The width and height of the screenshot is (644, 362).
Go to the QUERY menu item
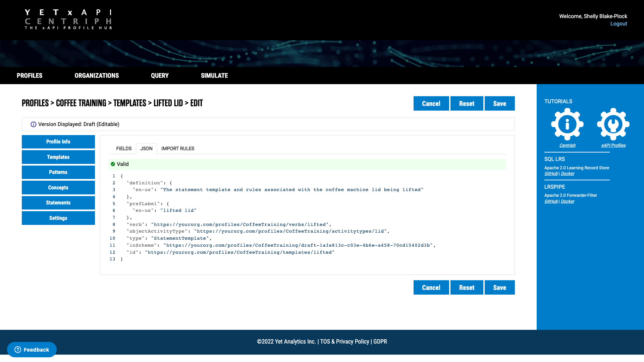160,76
